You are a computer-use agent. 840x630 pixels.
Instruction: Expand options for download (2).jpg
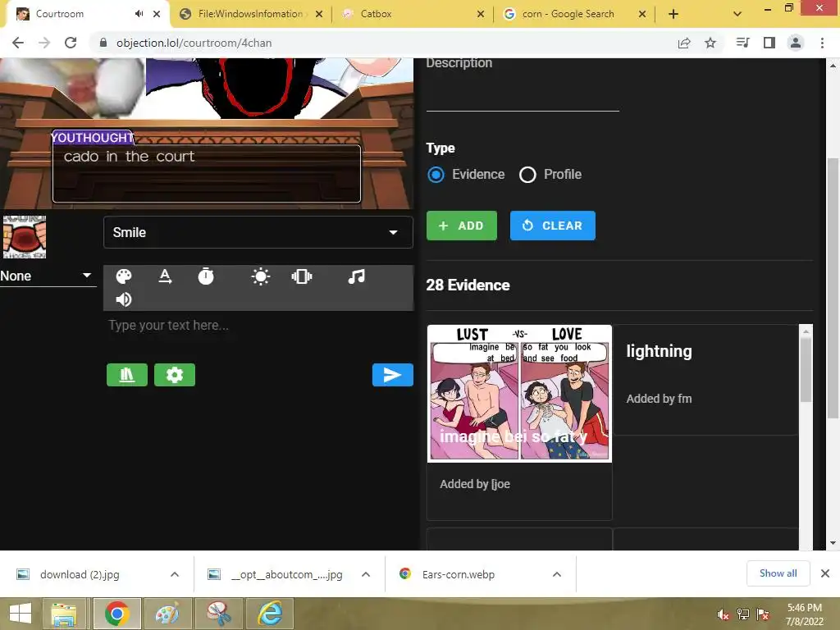(x=175, y=574)
